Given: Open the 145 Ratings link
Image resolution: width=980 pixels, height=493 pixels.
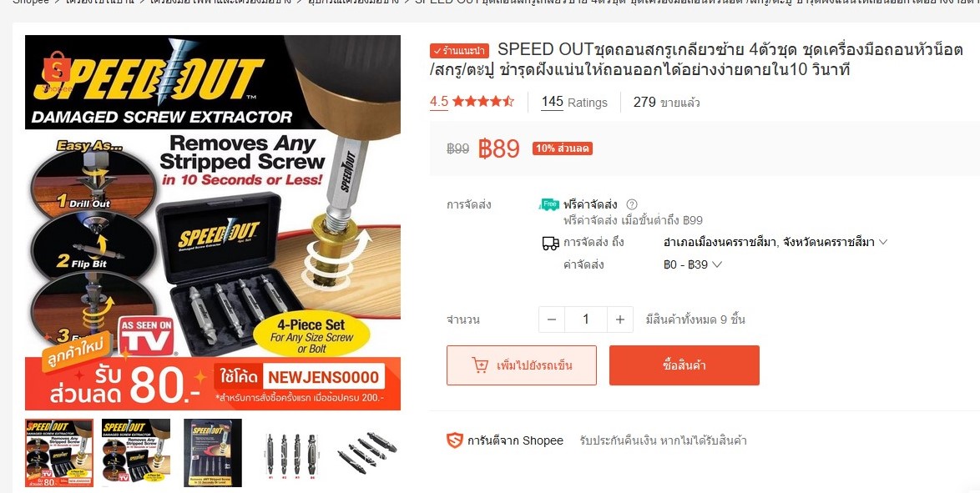Looking at the screenshot, I should click(x=574, y=102).
